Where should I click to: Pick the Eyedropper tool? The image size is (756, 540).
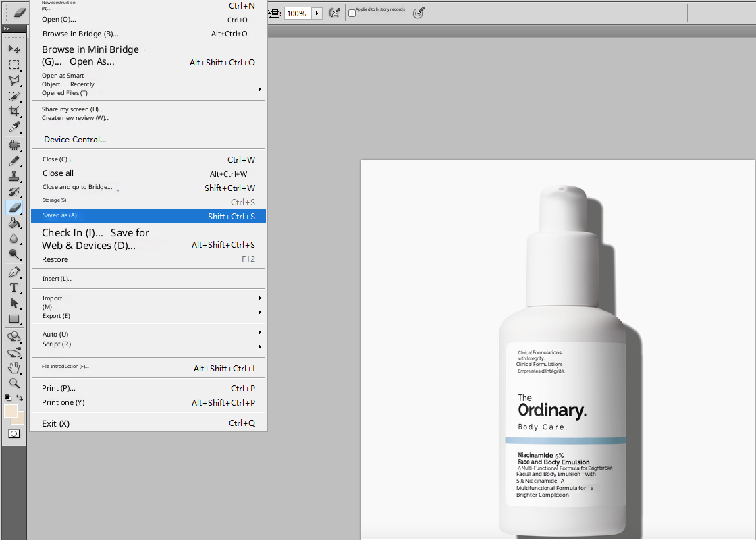click(13, 126)
